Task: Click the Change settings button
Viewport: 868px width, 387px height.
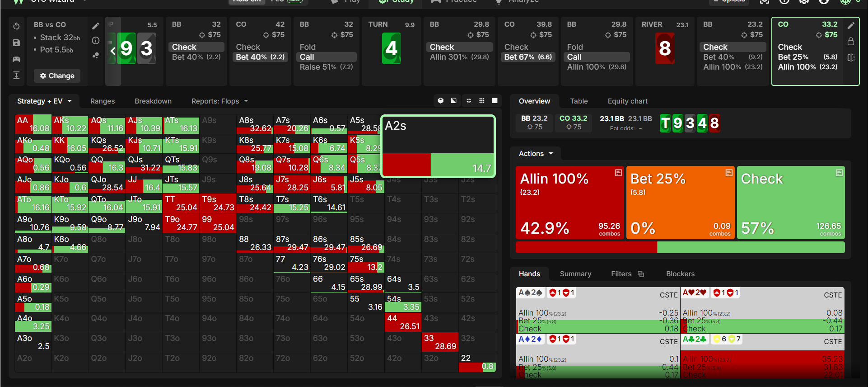Action: pyautogui.click(x=57, y=76)
